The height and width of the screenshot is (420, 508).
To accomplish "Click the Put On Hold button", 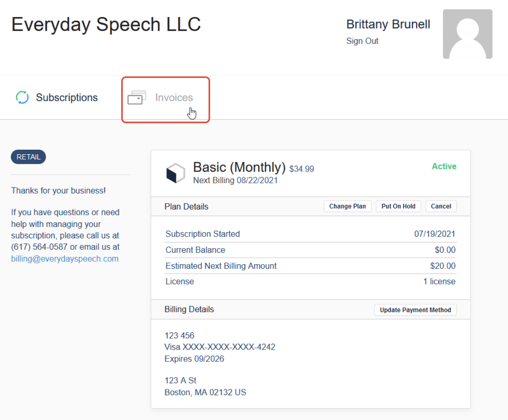I will click(x=398, y=206).
